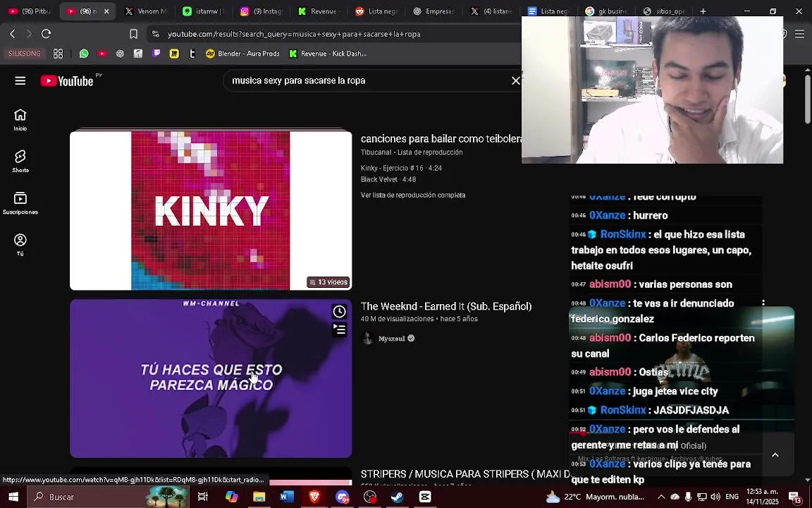Open Inicio in the YouTube sidebar
The image size is (812, 508).
(20, 120)
